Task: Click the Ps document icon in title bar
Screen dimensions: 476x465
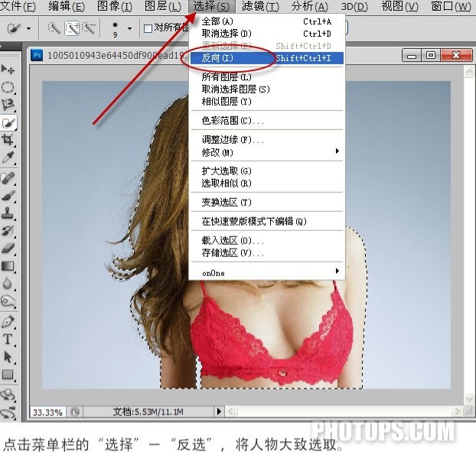Action: pos(37,55)
